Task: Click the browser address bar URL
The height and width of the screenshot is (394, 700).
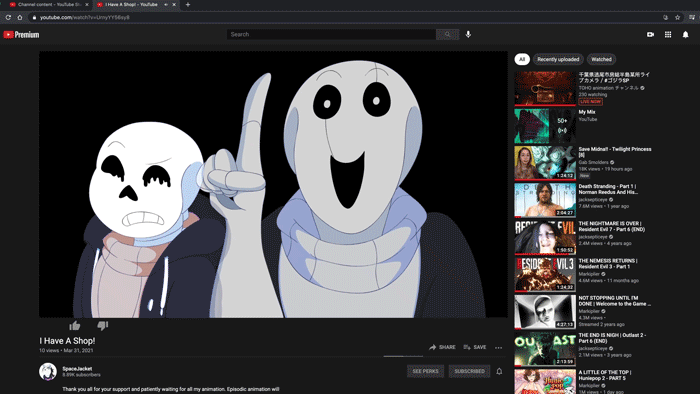Action: (84, 17)
